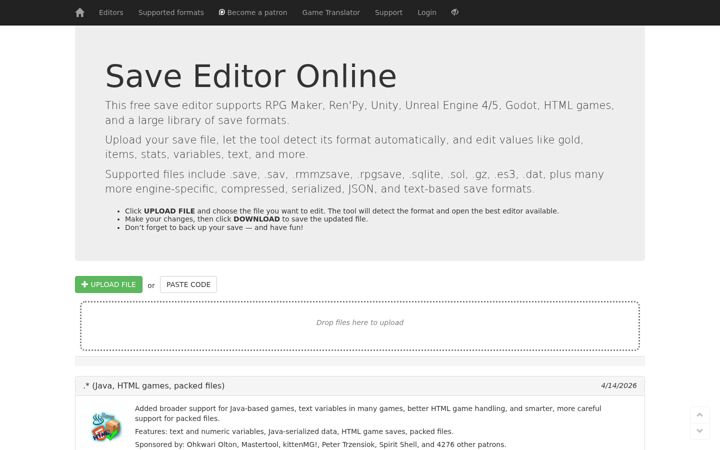The image size is (720, 450).
Task: Click the Drop files here upload area
Action: pyautogui.click(x=360, y=326)
